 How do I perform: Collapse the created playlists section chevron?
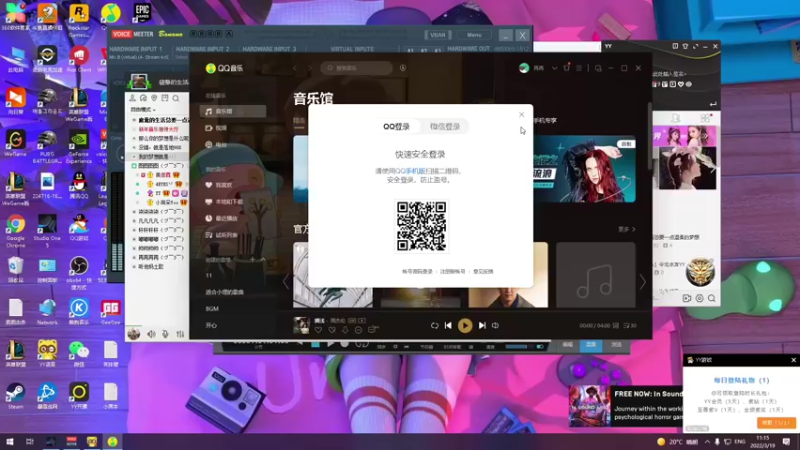pyautogui.click(x=262, y=260)
